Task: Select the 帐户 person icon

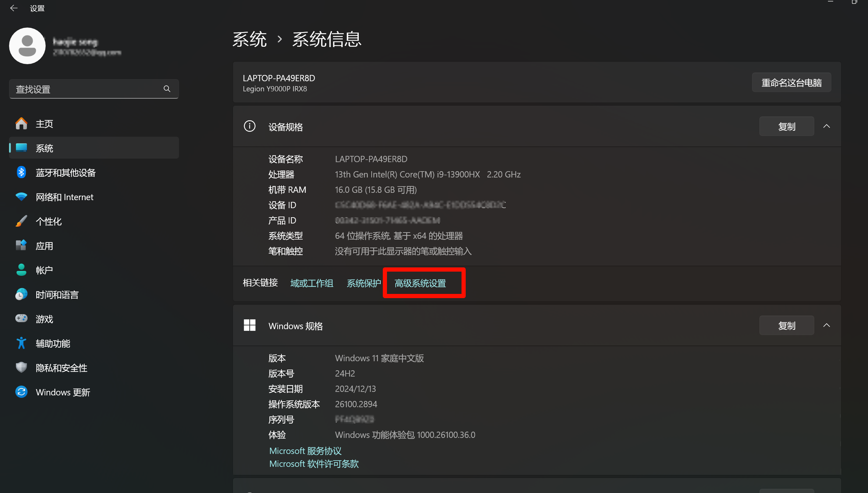Action: pyautogui.click(x=21, y=270)
